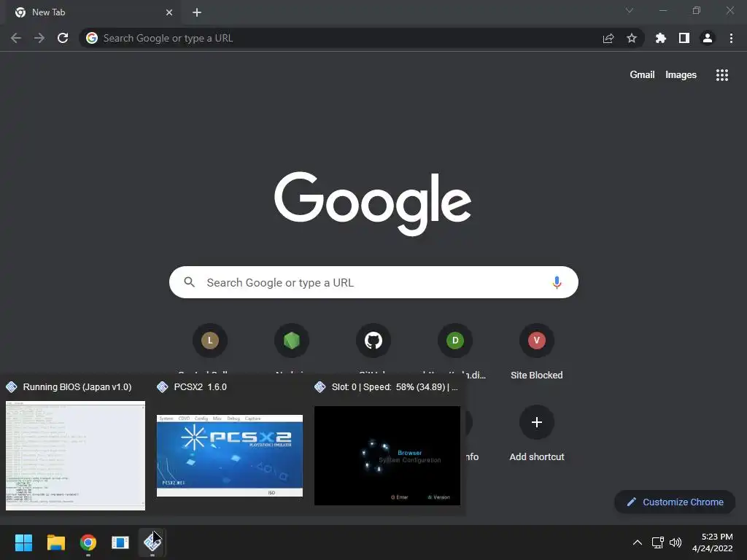Click the Customize Chrome button
747x560 pixels.
tap(675, 502)
